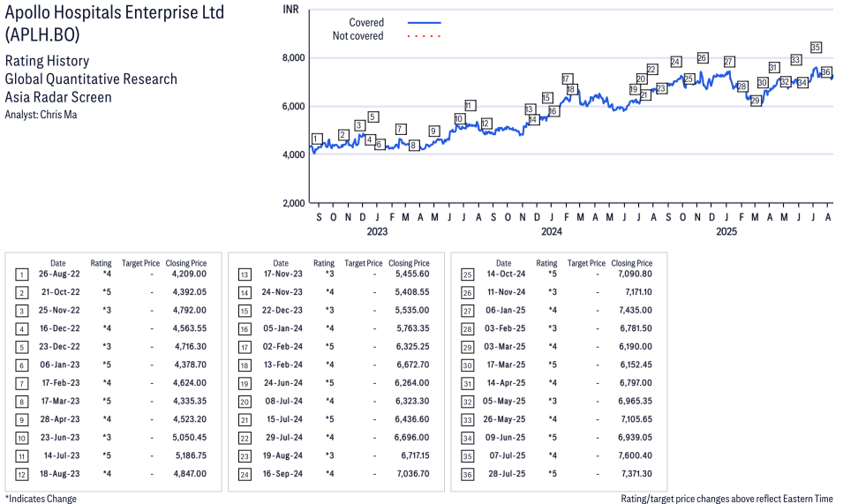Viewport: 843px width, 504px height.
Task: Click chart marker 1 on the price line
Action: click(x=317, y=139)
